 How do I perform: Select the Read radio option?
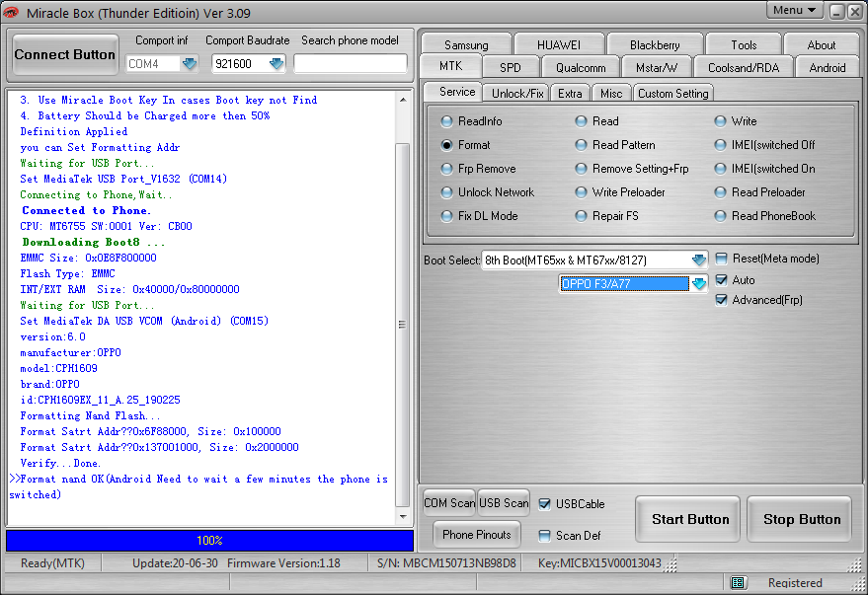pyautogui.click(x=597, y=121)
